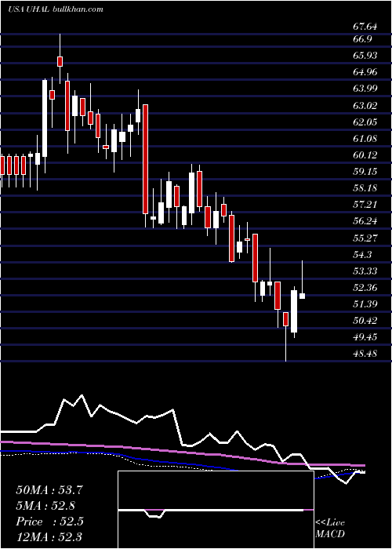Click the 53.33 price axis label
The height and width of the screenshot is (549, 392).
[365, 271]
